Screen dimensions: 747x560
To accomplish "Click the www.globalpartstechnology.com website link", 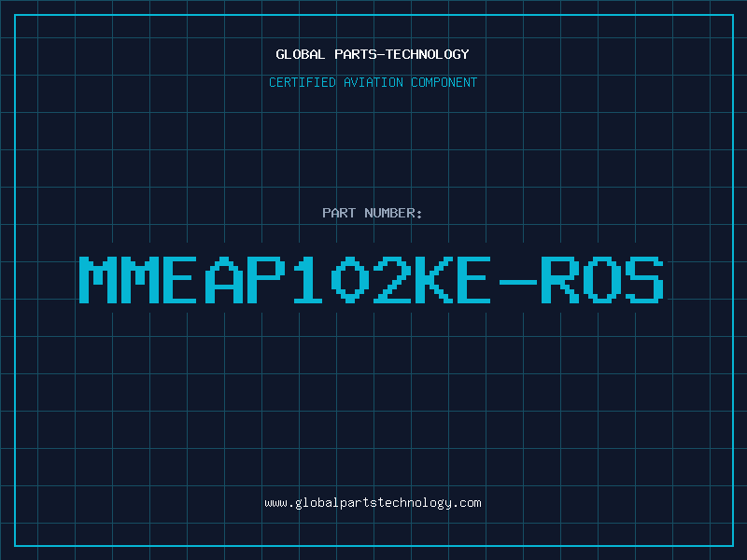I will [373, 503].
